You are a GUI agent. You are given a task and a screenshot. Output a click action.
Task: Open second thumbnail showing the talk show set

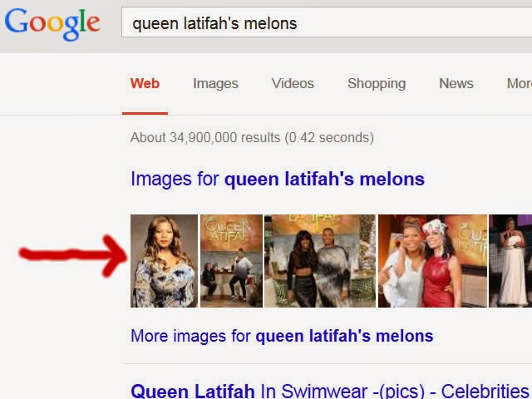click(x=231, y=261)
